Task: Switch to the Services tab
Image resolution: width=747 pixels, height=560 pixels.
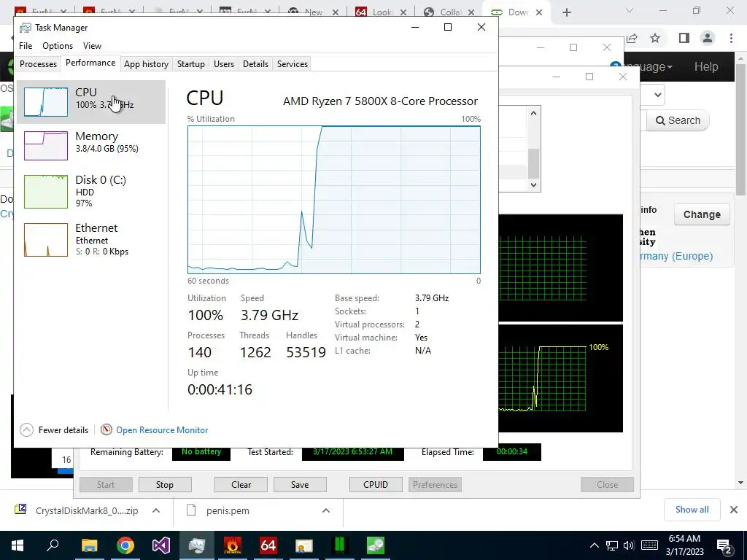Action: click(x=292, y=64)
